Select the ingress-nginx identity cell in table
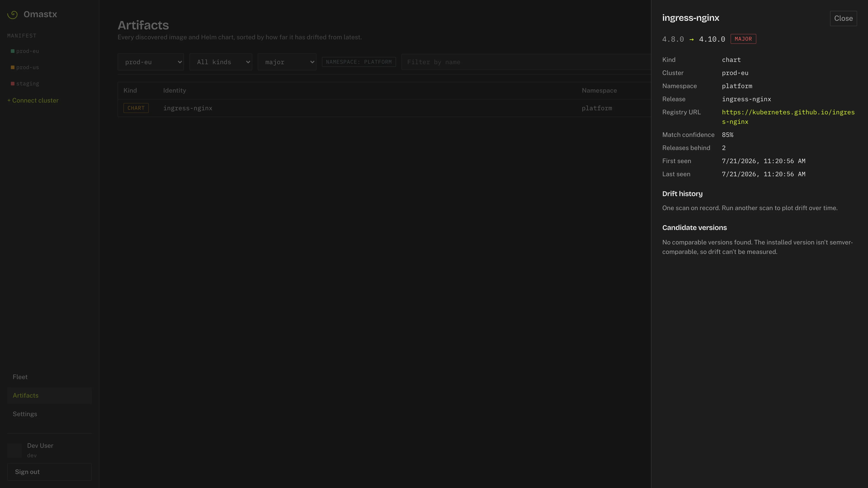This screenshot has height=488, width=868. pos(188,108)
